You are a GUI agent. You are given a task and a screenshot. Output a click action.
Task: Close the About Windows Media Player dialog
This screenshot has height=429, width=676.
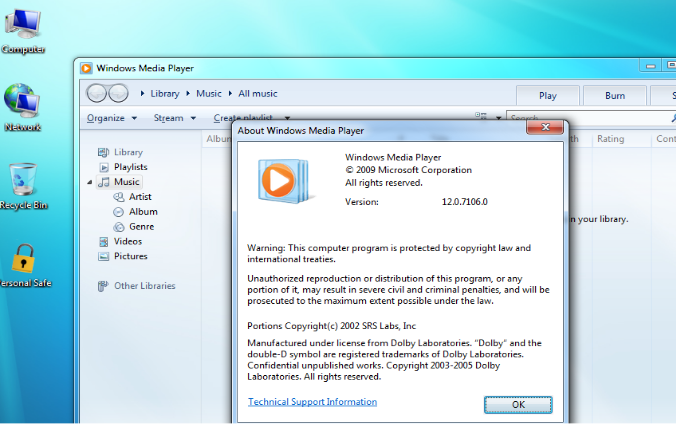(545, 127)
